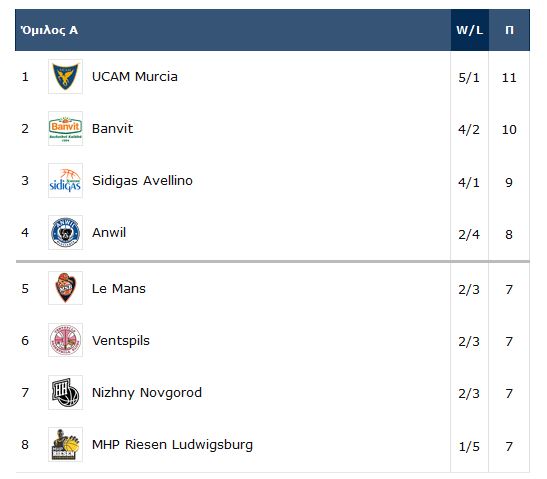Open MHP Riesen Ludwigsburg team name
This screenshot has height=479, width=547.
coord(172,445)
